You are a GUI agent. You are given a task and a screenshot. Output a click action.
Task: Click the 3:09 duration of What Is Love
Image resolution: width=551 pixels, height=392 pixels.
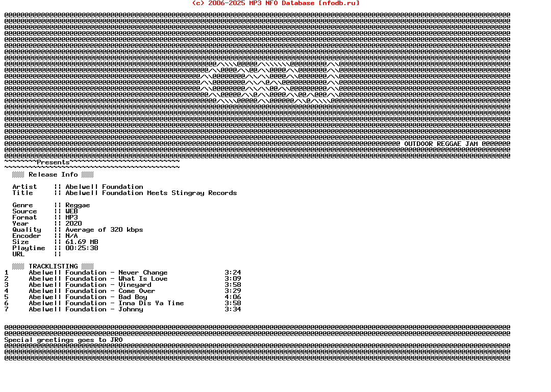click(233, 279)
